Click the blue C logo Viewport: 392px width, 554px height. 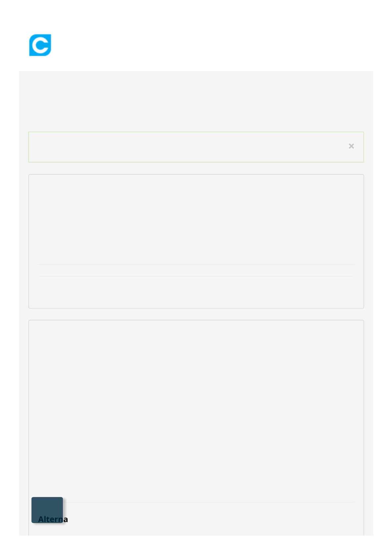point(40,45)
